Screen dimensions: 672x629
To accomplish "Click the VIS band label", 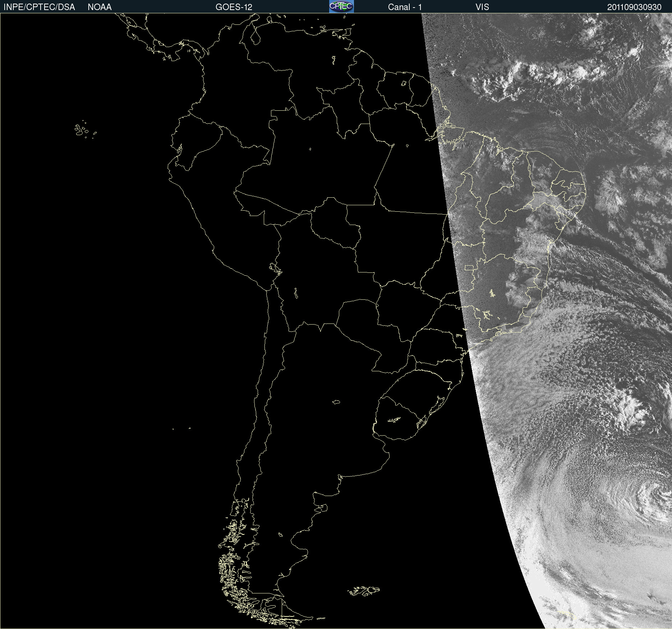I will tap(482, 7).
